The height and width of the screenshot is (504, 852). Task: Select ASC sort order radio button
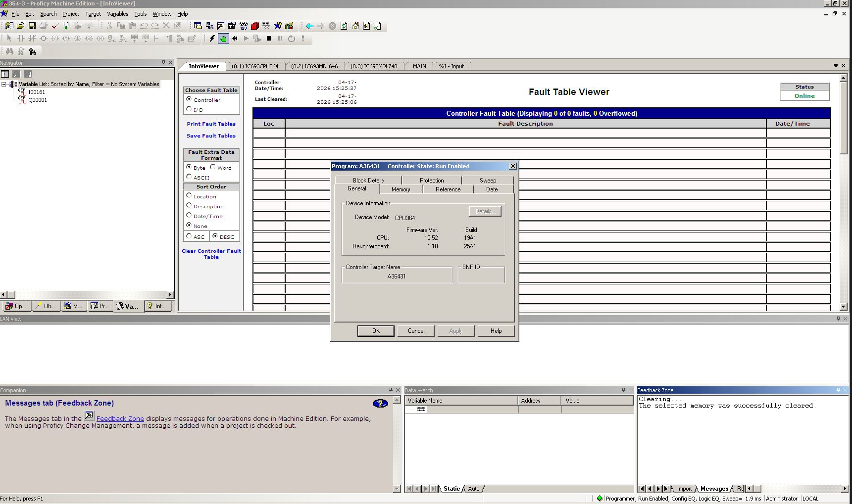[189, 236]
